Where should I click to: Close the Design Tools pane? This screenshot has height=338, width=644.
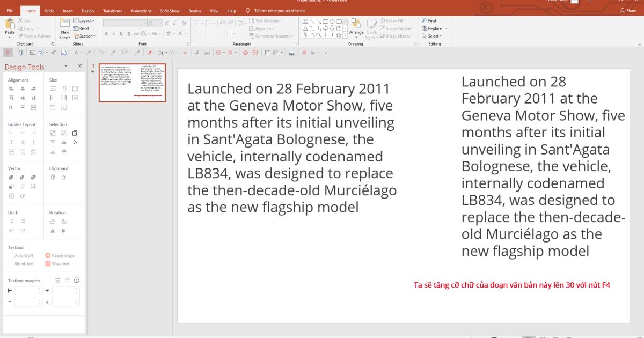tap(80, 66)
